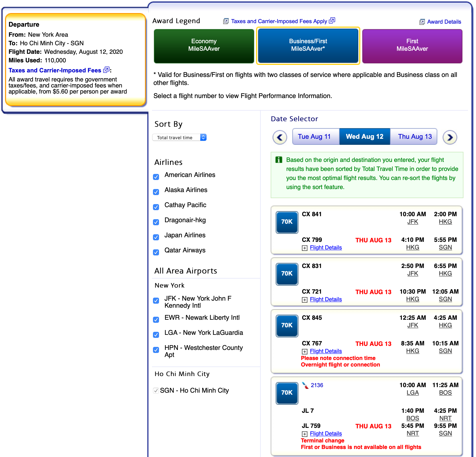476x457 pixels.
Task: Click the 70K award badge for flight 2136
Action: (x=287, y=393)
